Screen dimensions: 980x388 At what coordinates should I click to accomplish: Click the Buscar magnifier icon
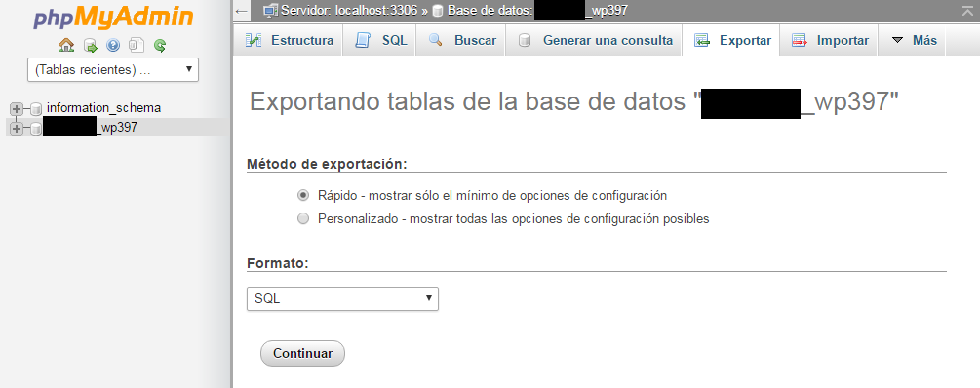click(x=436, y=40)
